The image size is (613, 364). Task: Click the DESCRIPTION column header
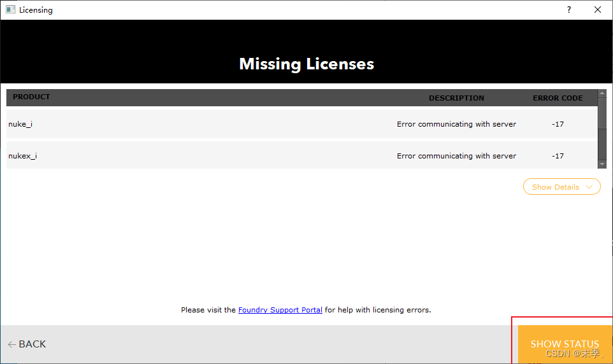[456, 98]
